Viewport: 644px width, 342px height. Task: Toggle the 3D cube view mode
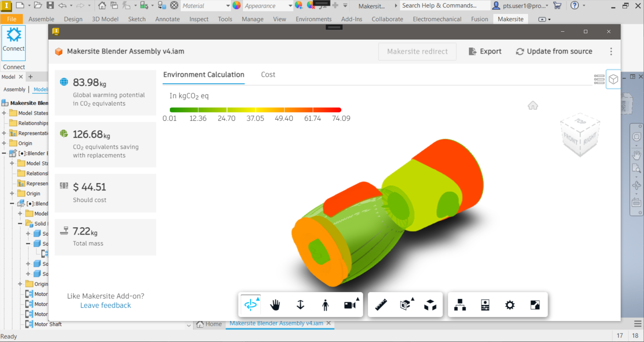613,79
